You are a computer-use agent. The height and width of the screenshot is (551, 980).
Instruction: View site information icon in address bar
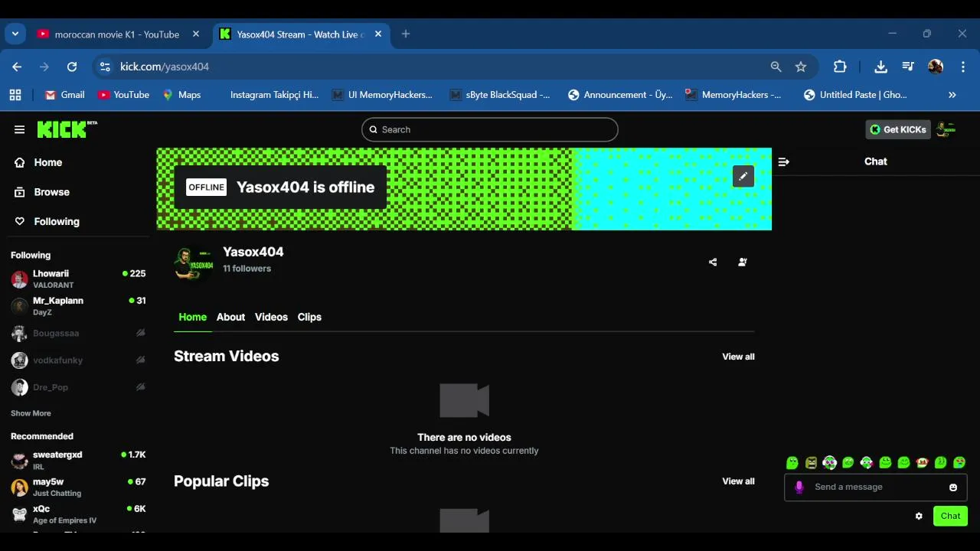[x=105, y=67]
